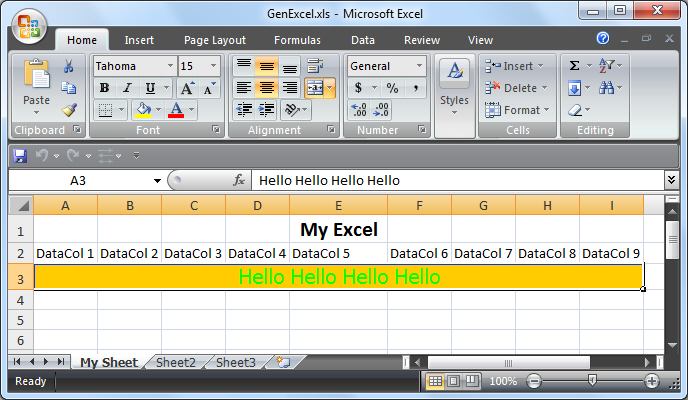The width and height of the screenshot is (688, 400).
Task: Expand the formula bar
Action: 671,180
